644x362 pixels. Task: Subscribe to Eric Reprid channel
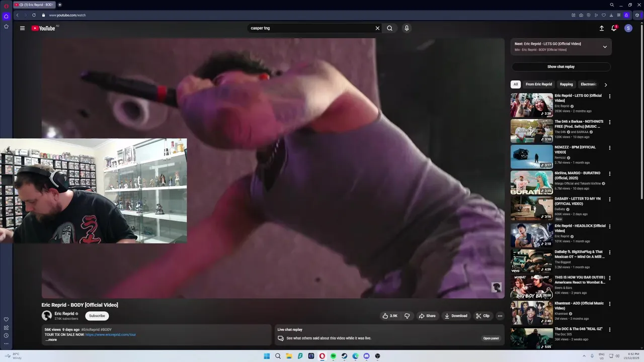click(x=97, y=316)
